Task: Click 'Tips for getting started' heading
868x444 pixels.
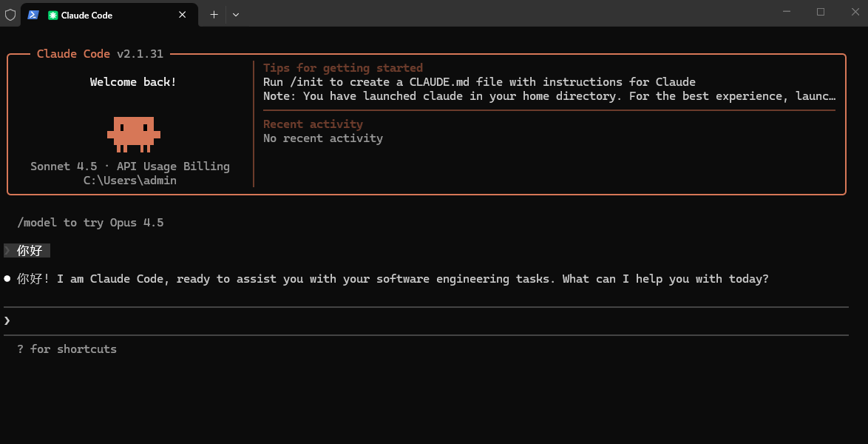Action: coord(342,68)
